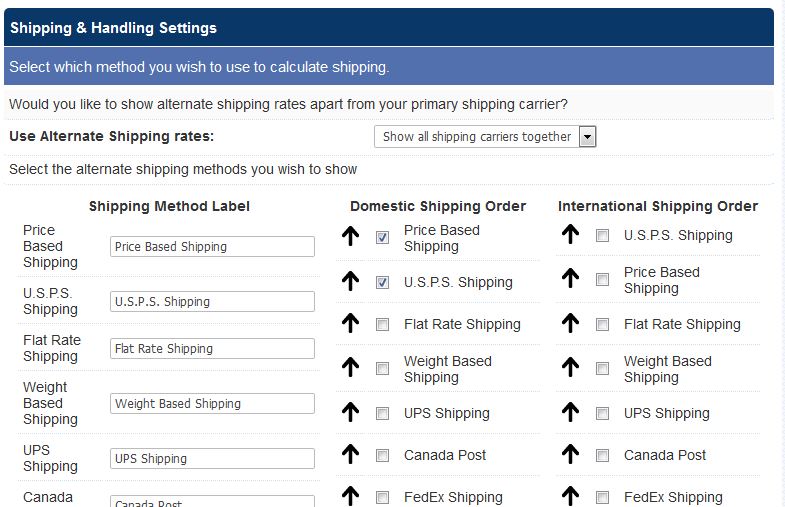Screen dimensions: 785x507
Task: Check domestic Weight Based Shipping box
Action: (x=382, y=369)
